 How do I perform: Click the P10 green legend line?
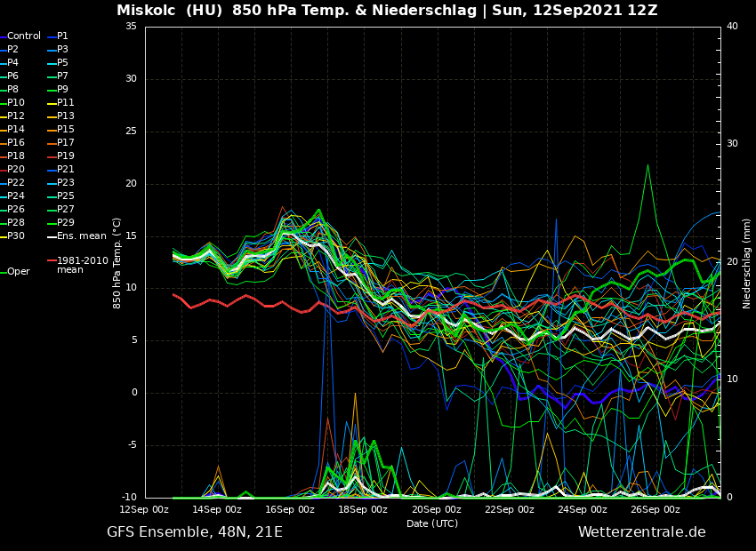point(3,103)
